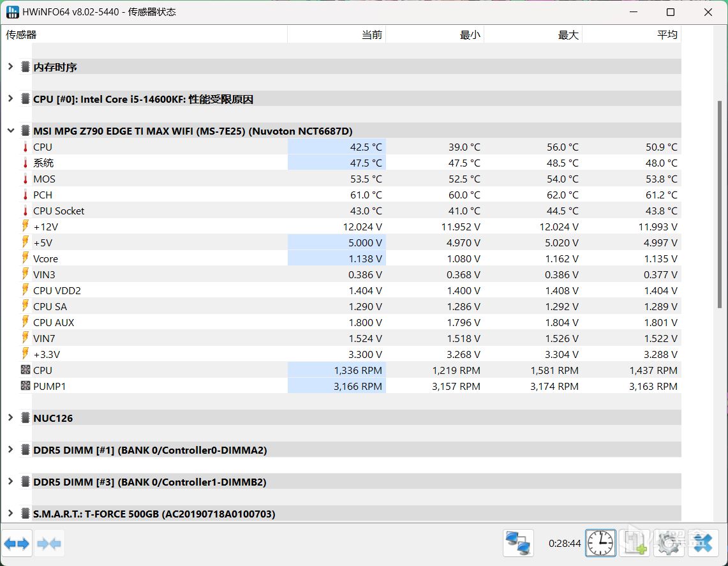This screenshot has width=728, height=566.
Task: Click the 1,437 RPM CPU fan average
Action: pos(653,371)
